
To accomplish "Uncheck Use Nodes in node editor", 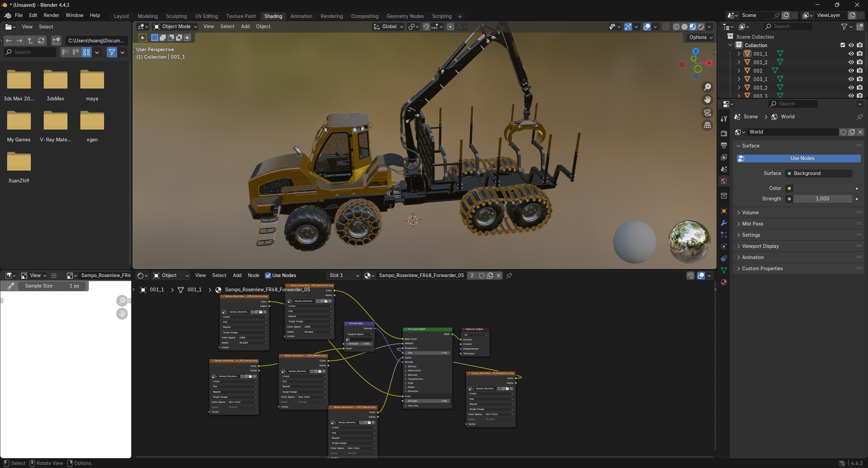I will click(268, 275).
